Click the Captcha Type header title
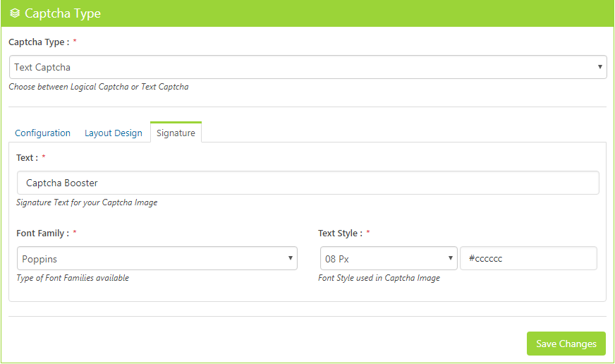615x364 pixels. point(63,13)
